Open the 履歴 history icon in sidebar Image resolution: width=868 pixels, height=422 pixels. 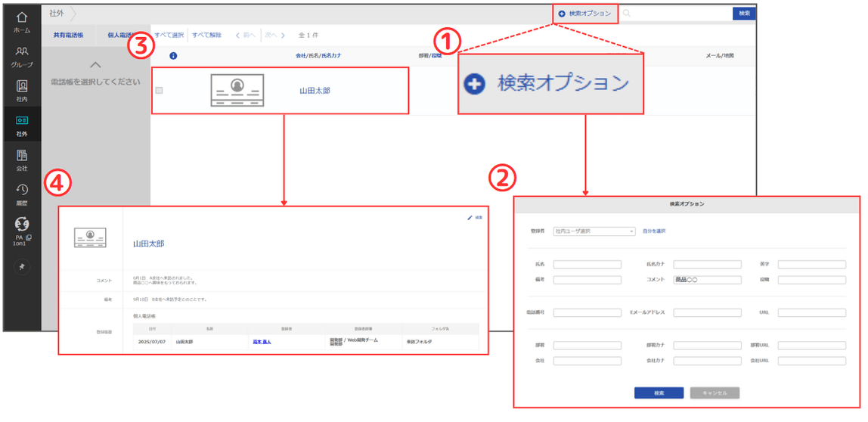tap(22, 190)
